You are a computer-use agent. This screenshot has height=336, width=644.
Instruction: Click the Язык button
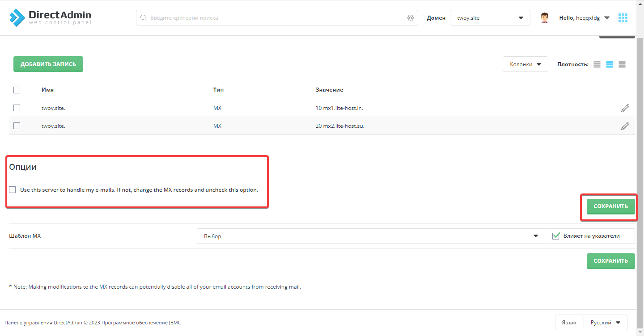click(569, 322)
